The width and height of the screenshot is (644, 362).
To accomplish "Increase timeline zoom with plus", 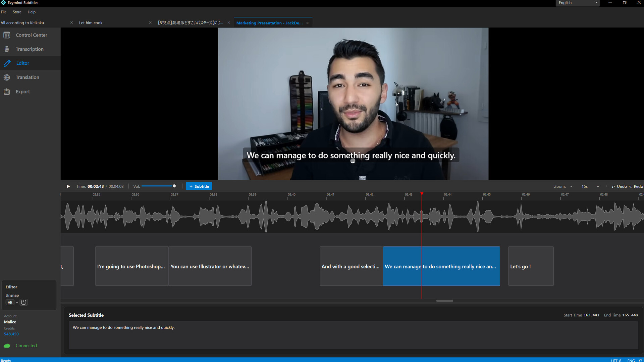I will [598, 187].
